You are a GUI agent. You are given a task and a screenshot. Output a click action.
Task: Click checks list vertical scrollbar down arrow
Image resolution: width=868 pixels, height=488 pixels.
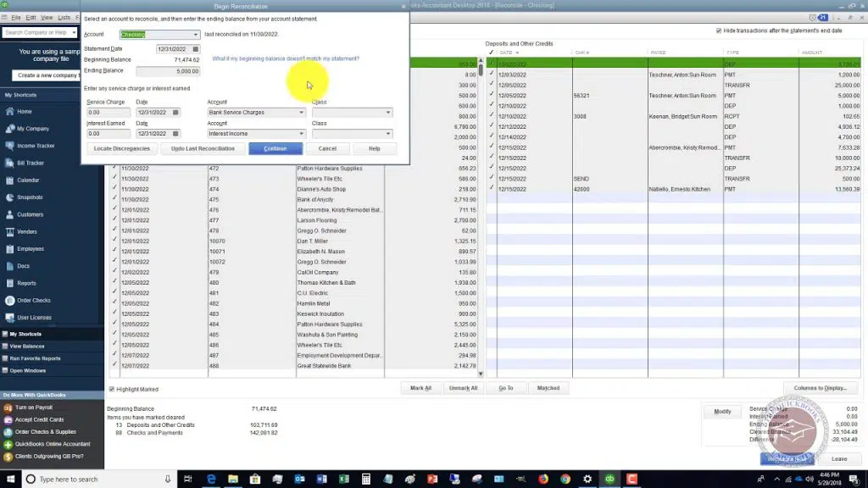[x=481, y=374]
